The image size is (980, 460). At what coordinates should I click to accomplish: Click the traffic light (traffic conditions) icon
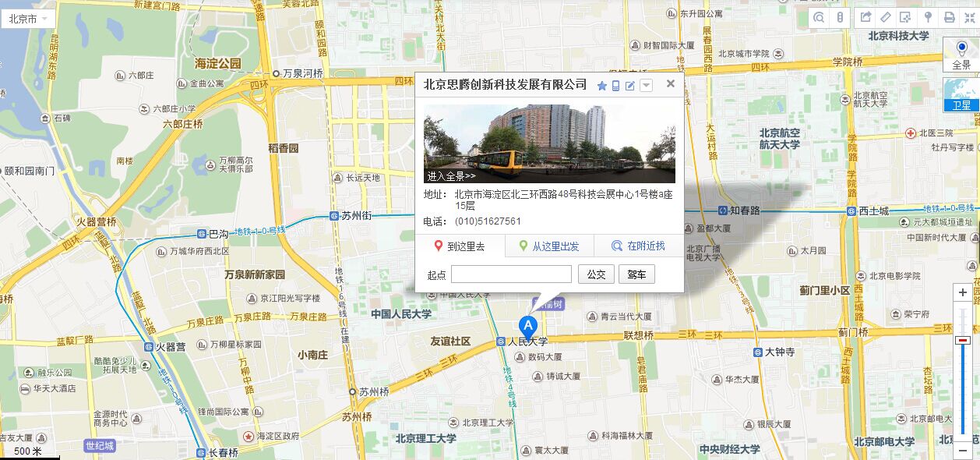[x=840, y=17]
